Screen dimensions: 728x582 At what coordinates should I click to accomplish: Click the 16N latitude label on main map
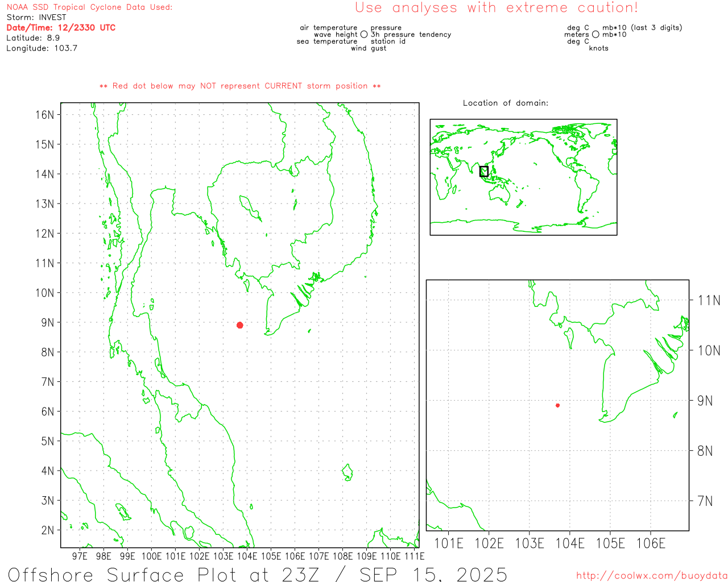click(45, 115)
